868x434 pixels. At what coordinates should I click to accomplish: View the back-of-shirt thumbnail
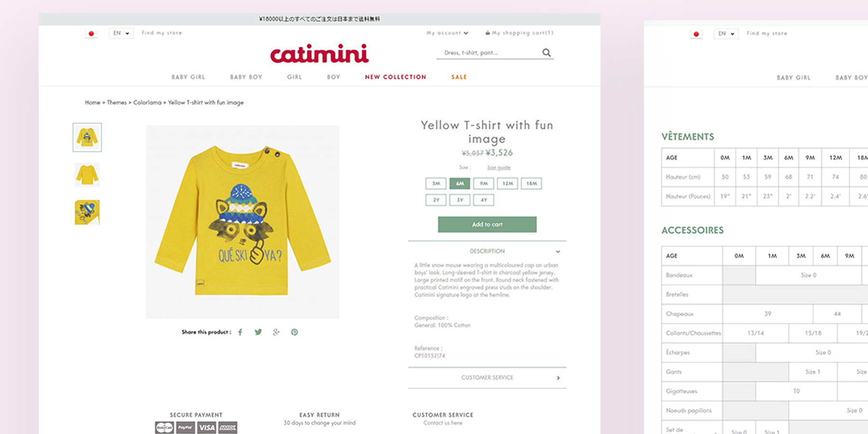click(x=87, y=175)
